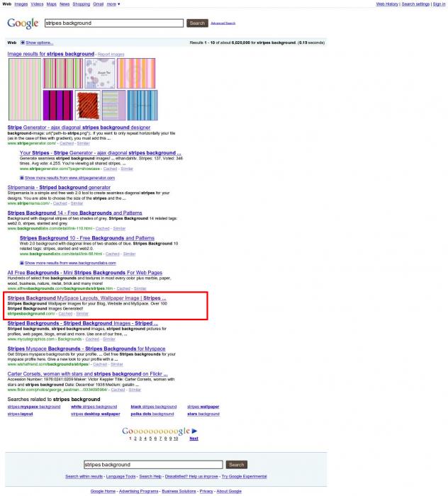
Task: Open Search within results link
Action: (x=84, y=476)
